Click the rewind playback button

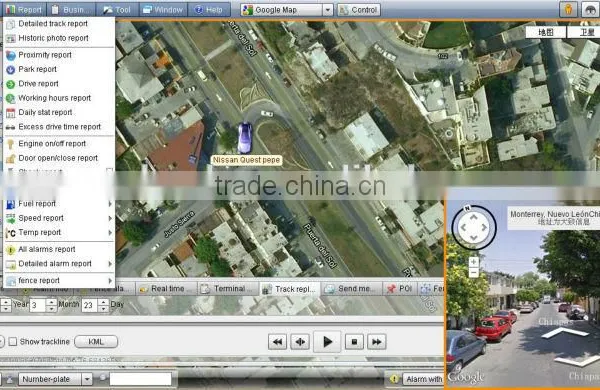pos(277,342)
